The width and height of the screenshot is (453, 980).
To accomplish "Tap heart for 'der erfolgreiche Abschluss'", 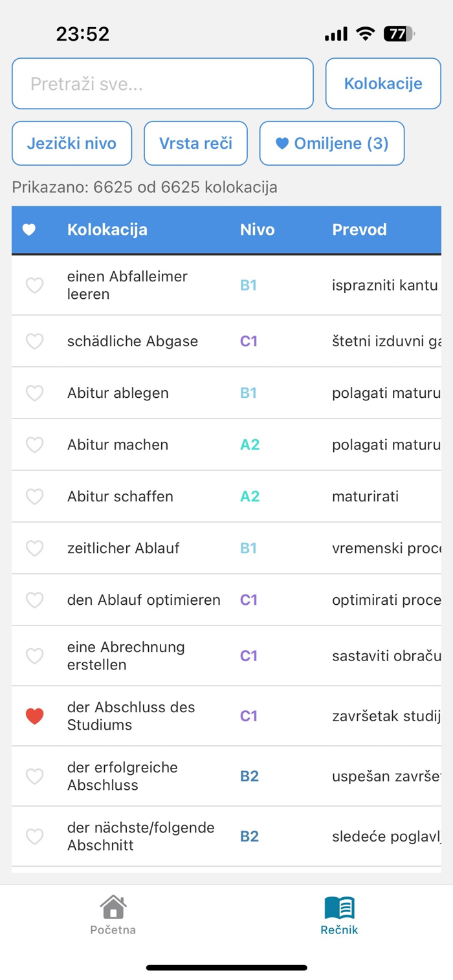I will tap(34, 776).
